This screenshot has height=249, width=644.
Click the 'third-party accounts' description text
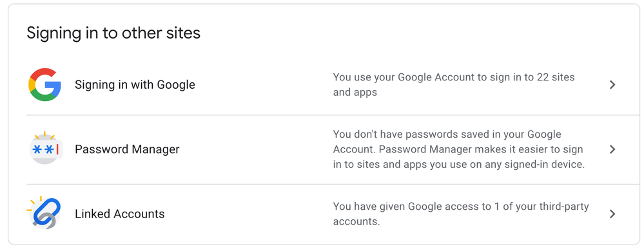pos(461,214)
